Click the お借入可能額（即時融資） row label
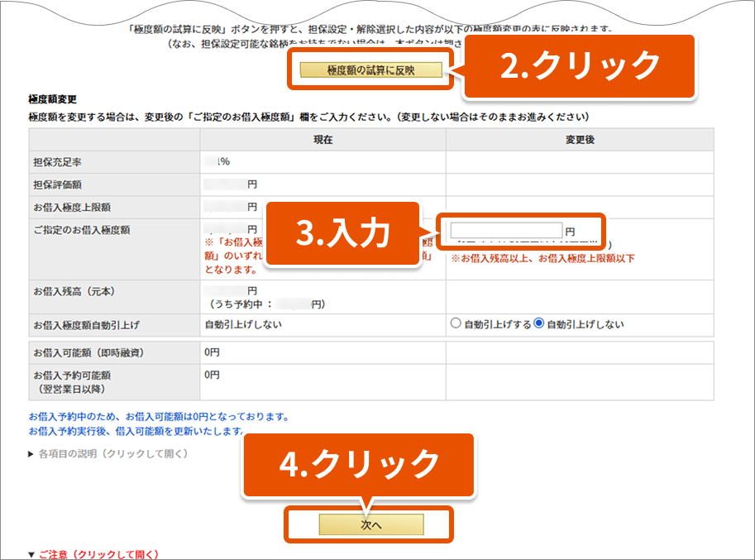Screen dimensions: 755x560 pyautogui.click(x=88, y=353)
